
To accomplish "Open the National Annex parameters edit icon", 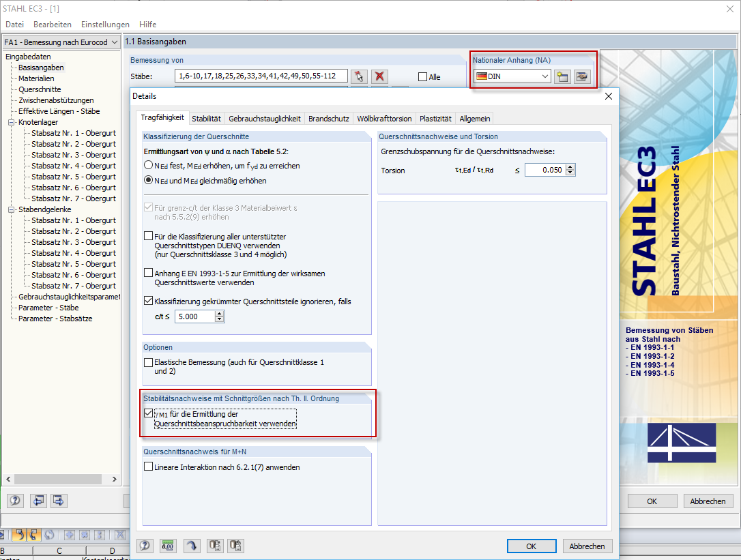I will tap(582, 76).
